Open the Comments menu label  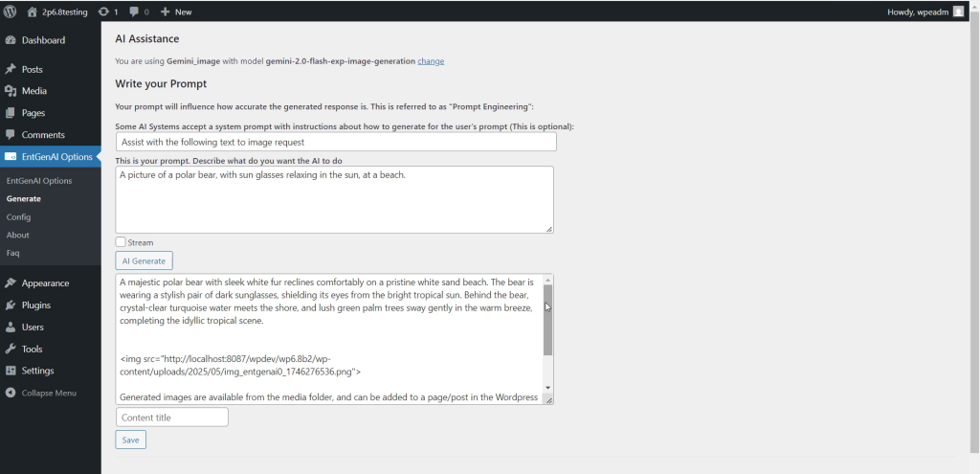point(43,134)
